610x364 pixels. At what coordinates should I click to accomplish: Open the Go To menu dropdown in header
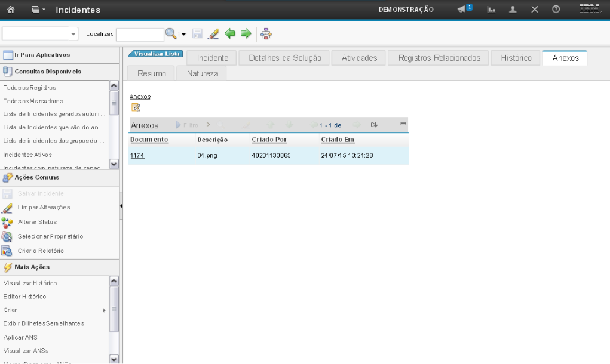pyautogui.click(x=38, y=10)
